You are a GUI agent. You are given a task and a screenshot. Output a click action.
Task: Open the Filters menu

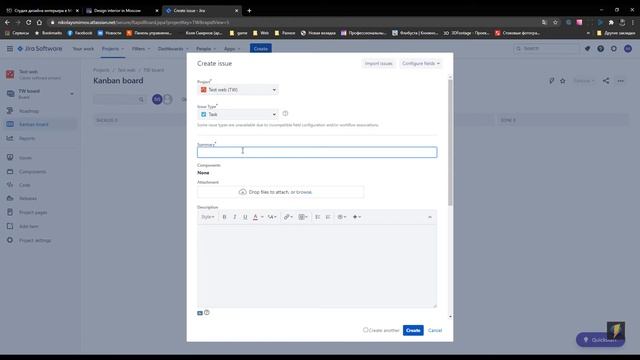click(141, 49)
